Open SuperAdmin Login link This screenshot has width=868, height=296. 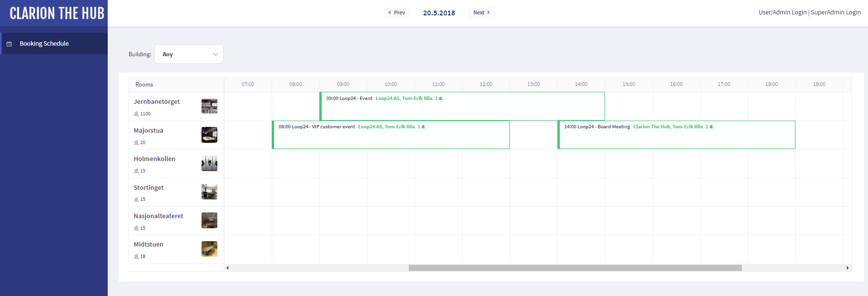coord(835,12)
